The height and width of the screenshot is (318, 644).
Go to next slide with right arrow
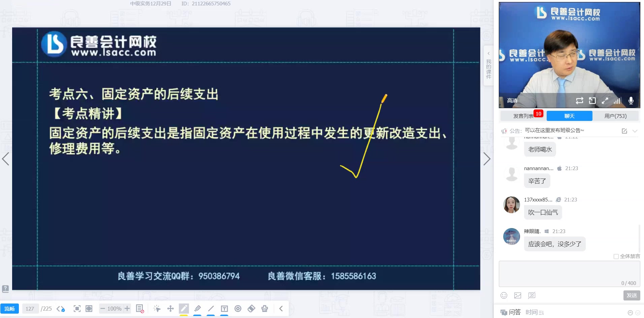tap(487, 159)
